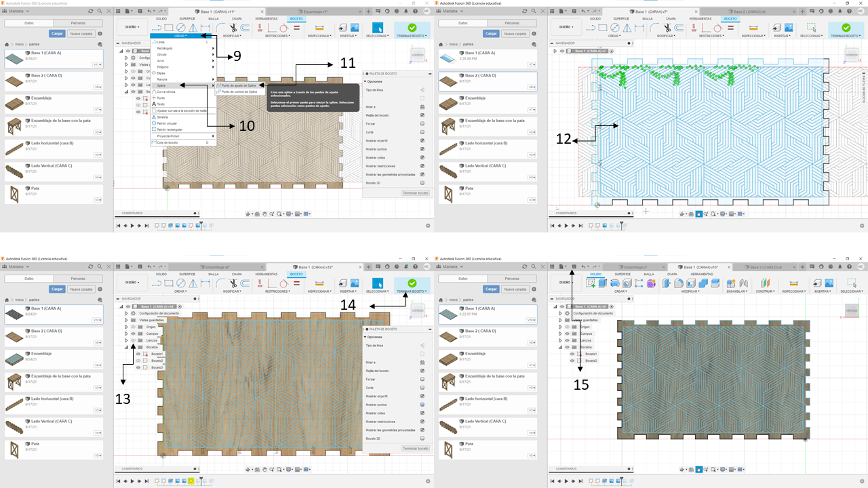This screenshot has height=488, width=868.
Task: Collapse the Bocetos folder in v10 browser
Action: (x=560, y=347)
